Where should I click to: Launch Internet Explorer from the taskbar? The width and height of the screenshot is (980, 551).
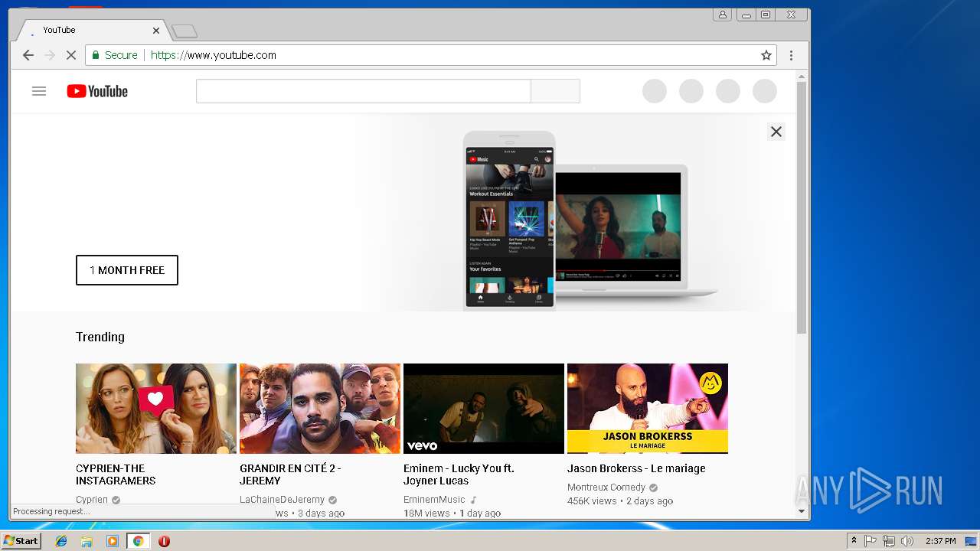point(61,541)
